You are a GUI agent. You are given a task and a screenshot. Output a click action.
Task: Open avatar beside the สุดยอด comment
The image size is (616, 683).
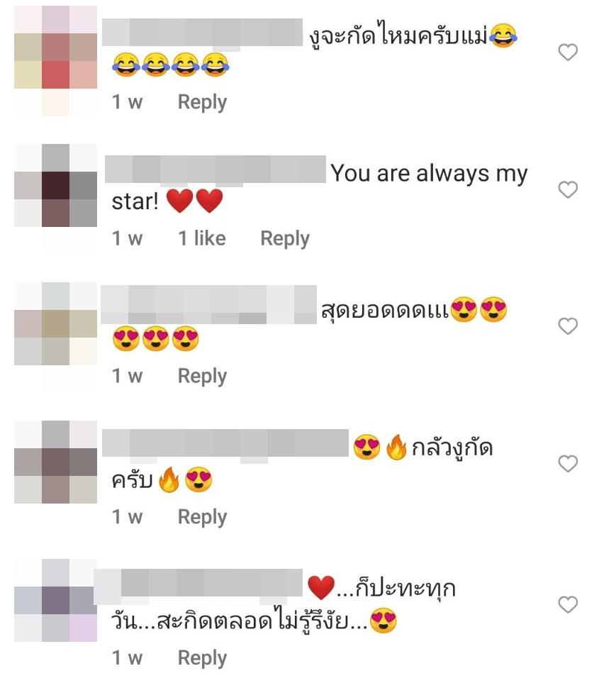tap(55, 323)
